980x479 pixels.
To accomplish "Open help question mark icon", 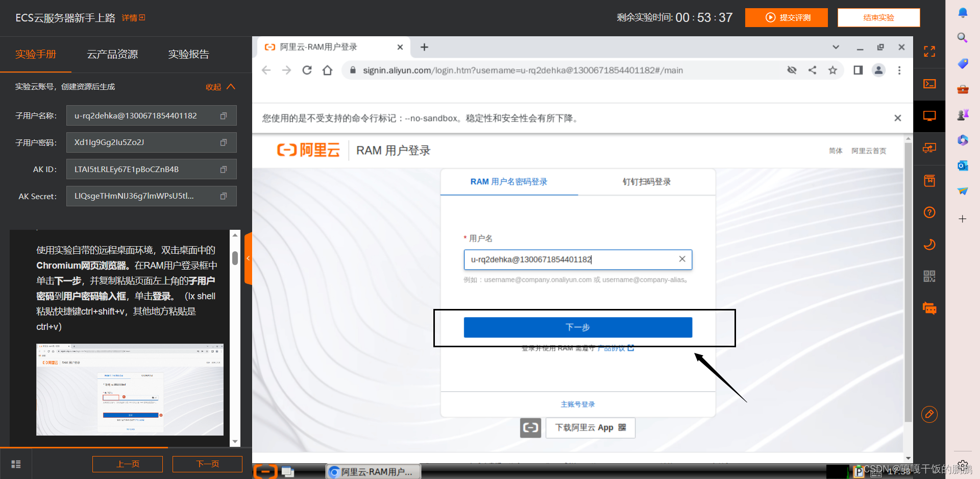I will 929,212.
